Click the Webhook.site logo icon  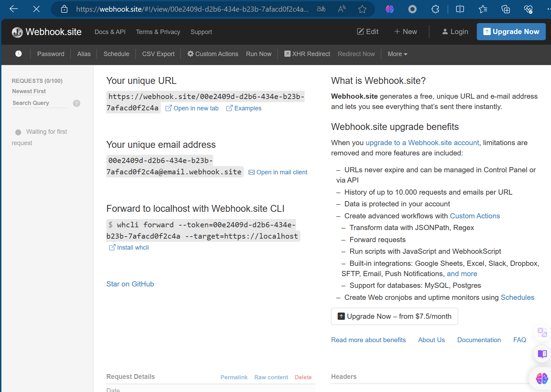click(x=17, y=32)
